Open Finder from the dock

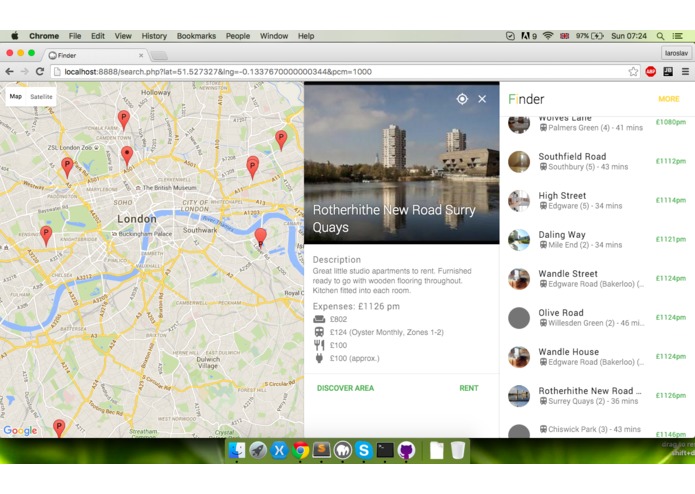point(237,451)
